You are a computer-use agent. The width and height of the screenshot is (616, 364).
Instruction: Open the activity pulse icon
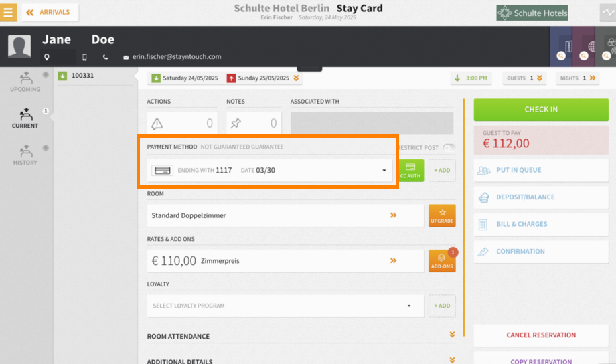(608, 13)
